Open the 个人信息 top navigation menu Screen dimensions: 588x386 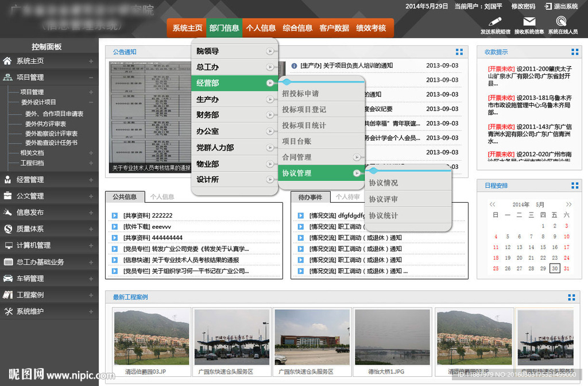(x=261, y=28)
